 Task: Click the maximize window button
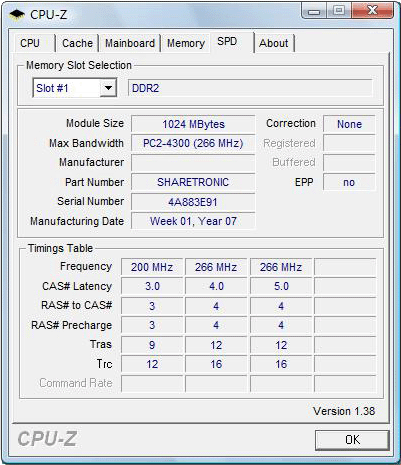click(339, 11)
